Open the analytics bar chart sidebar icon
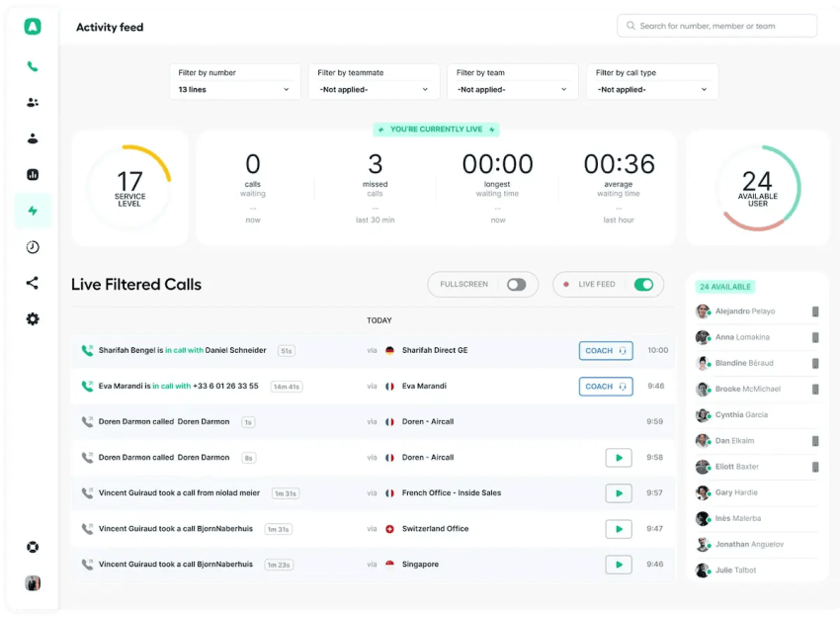The width and height of the screenshot is (840, 617). click(33, 174)
